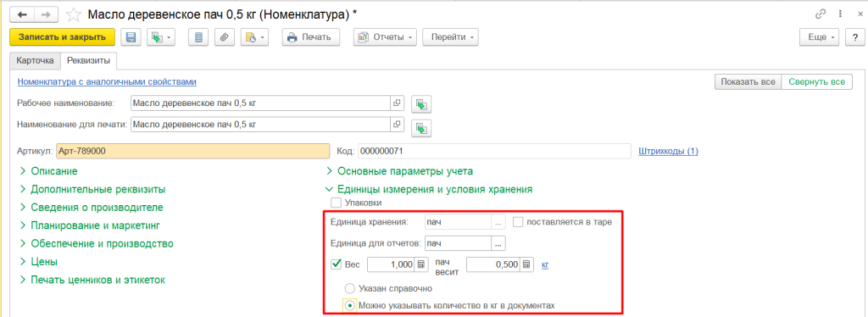868x317 pixels.
Task: Go back with the left arrow button
Action: (x=23, y=15)
